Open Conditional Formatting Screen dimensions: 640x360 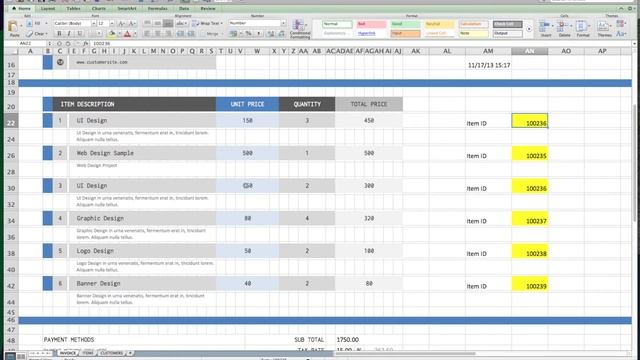[300, 29]
